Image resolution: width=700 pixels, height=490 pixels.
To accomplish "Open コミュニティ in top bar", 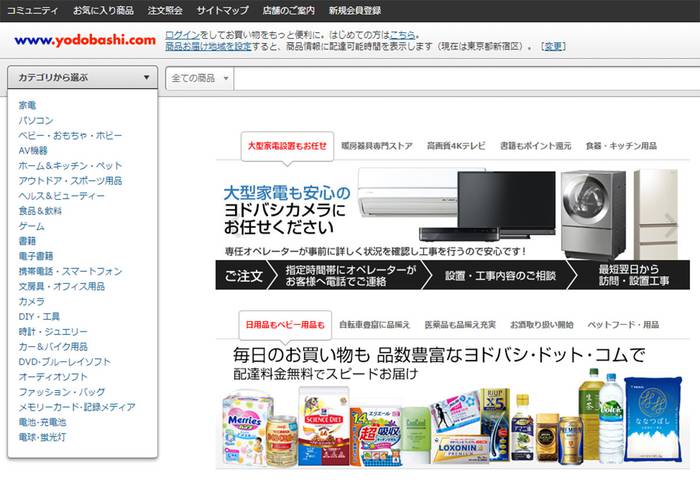I will (33, 10).
